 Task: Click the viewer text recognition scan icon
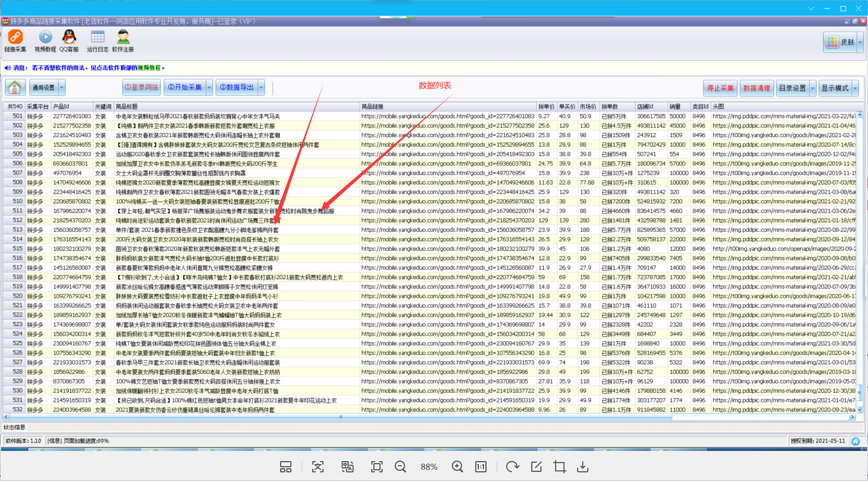318,467
